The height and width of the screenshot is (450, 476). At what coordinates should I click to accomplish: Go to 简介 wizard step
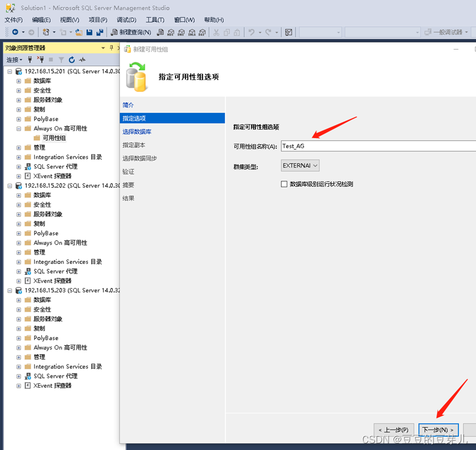pyautogui.click(x=128, y=105)
